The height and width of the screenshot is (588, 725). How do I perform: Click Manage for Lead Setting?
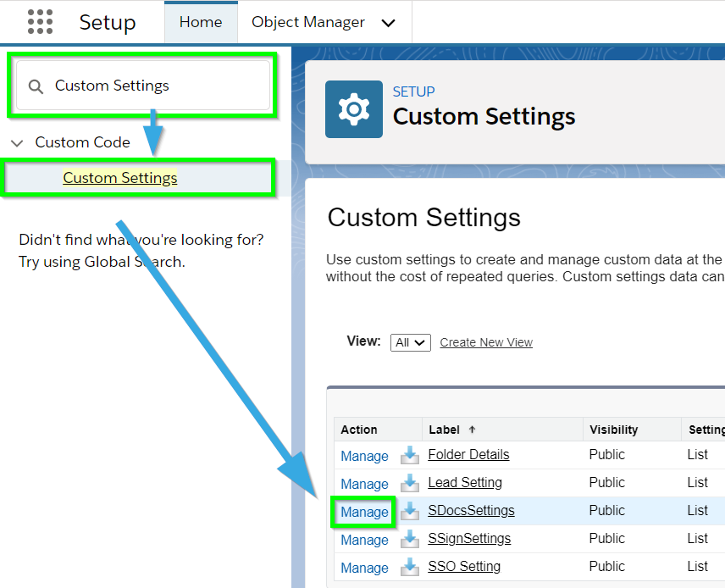364,484
